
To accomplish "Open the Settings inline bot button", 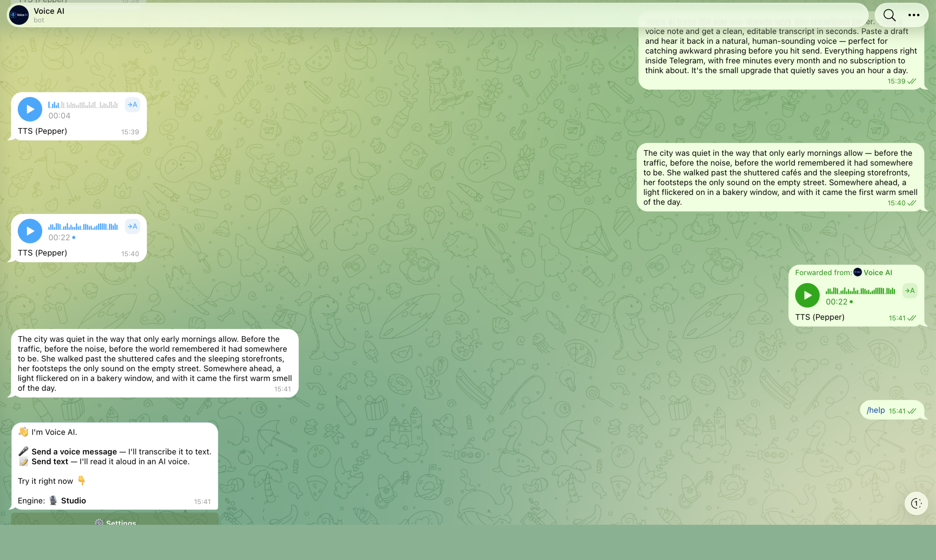I will pyautogui.click(x=115, y=519).
